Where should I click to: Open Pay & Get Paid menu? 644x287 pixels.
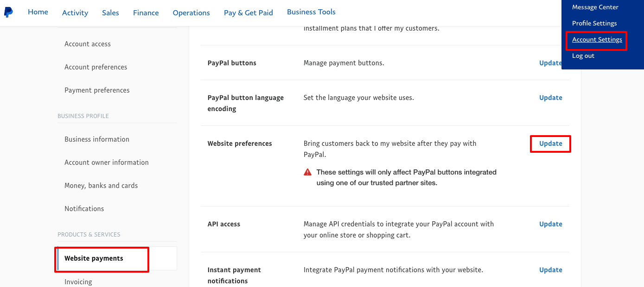pos(248,12)
